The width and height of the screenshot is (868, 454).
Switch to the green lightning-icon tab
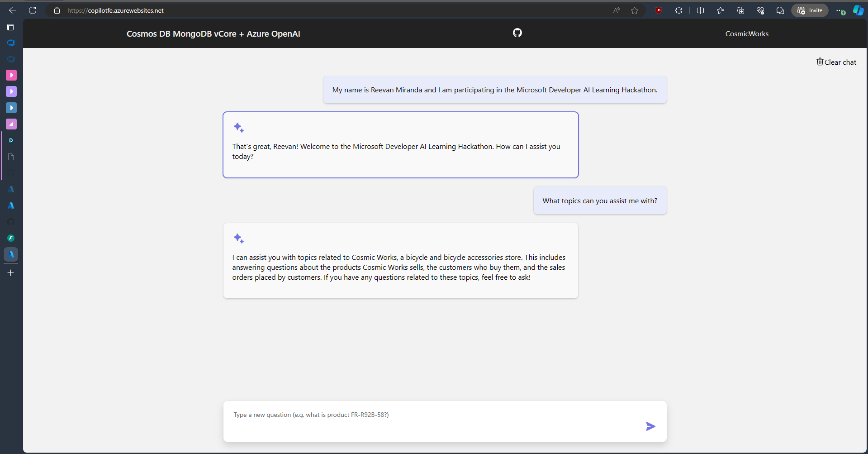point(11,238)
